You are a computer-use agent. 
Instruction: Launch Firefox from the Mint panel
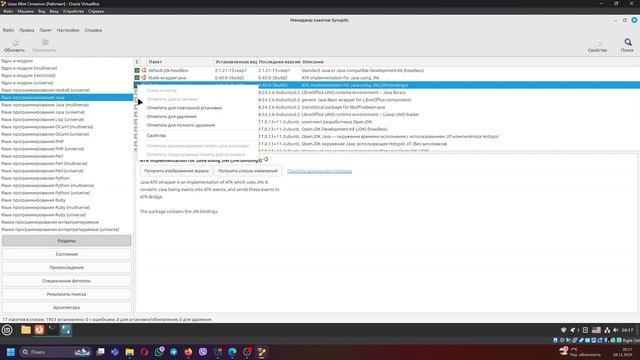(x=39, y=330)
